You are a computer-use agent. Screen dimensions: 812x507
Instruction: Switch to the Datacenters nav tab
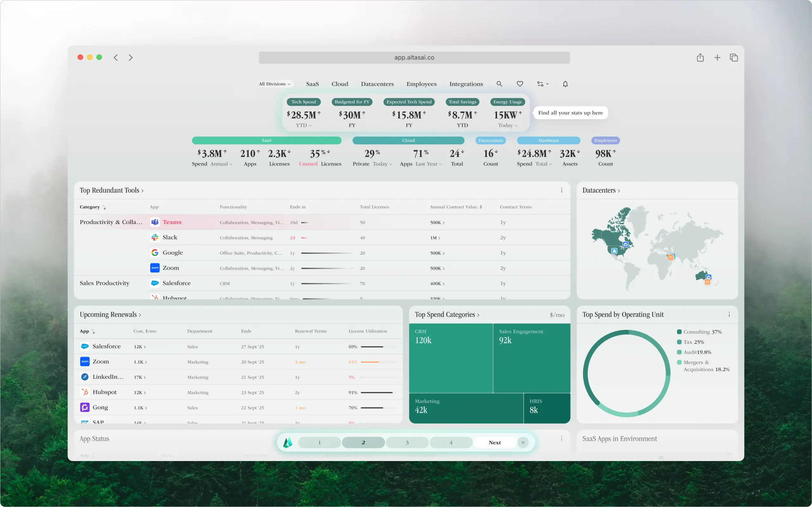coord(377,84)
